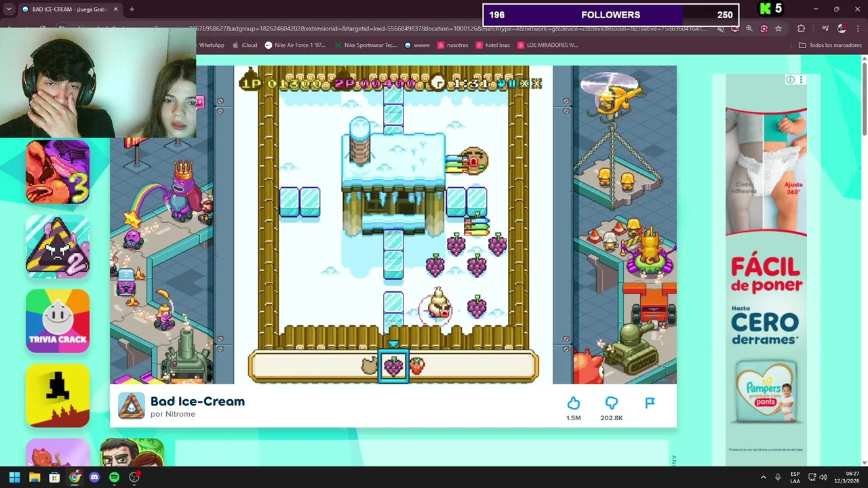Open the LOS MIRADORES IV bookmark
The image size is (868, 488).
547,45
